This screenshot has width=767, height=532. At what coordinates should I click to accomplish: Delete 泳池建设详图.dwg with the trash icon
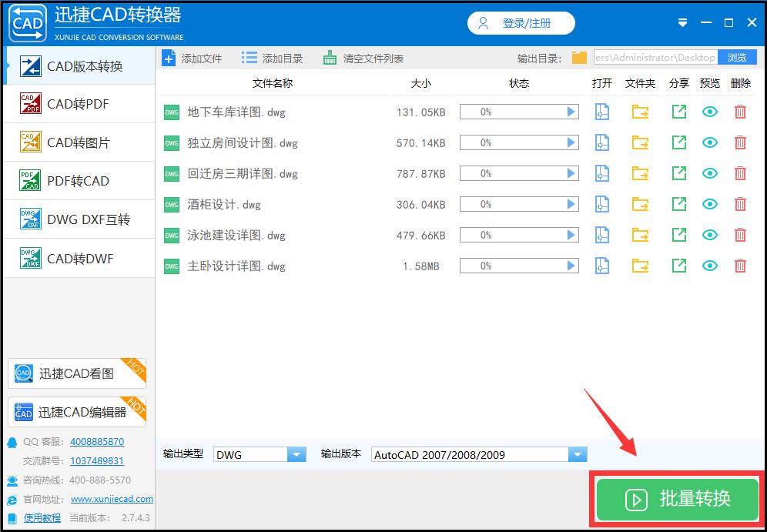coord(740,235)
